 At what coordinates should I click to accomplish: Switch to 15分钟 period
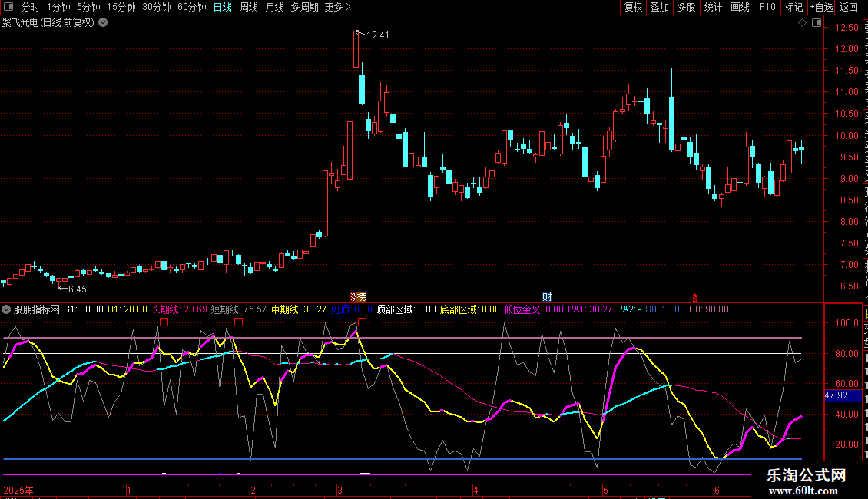pyautogui.click(x=121, y=7)
